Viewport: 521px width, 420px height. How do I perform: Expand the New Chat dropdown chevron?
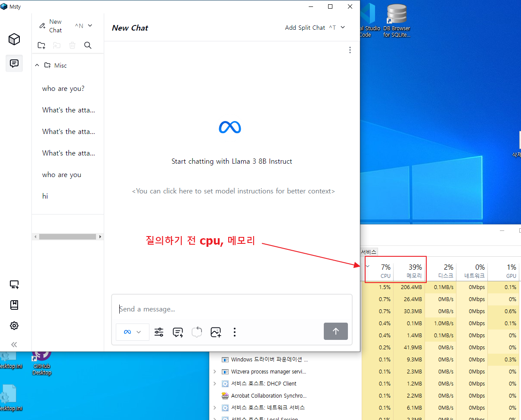pos(90,26)
